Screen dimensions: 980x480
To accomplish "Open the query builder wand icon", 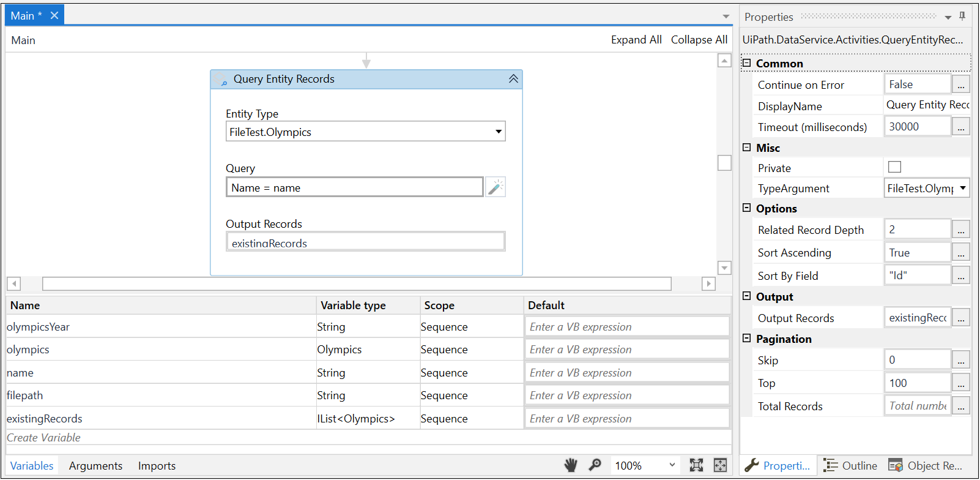I will (496, 187).
